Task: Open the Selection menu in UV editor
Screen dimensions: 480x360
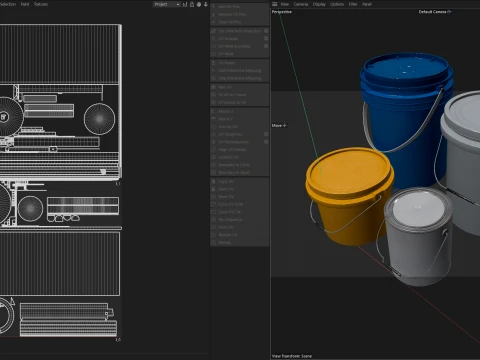Action: (x=8, y=4)
